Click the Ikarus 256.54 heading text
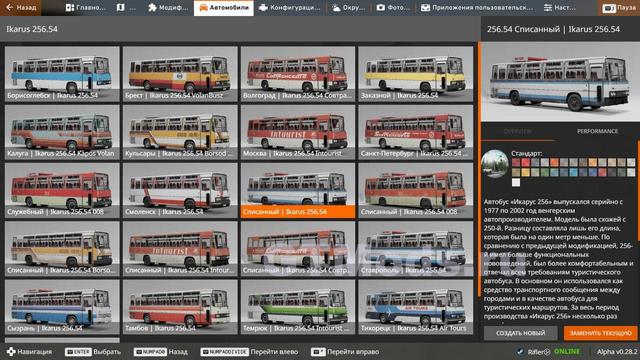Viewport: 640px width, 360px height. tap(32, 29)
